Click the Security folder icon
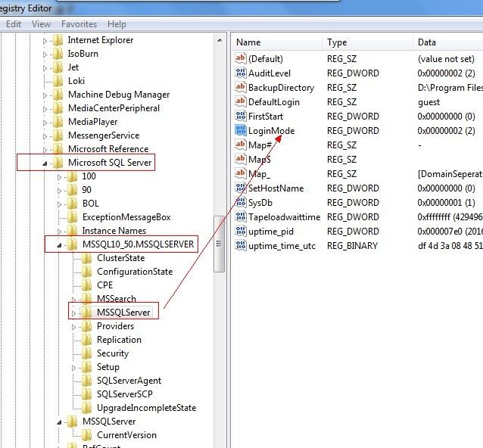The image size is (483, 448). coord(86,353)
